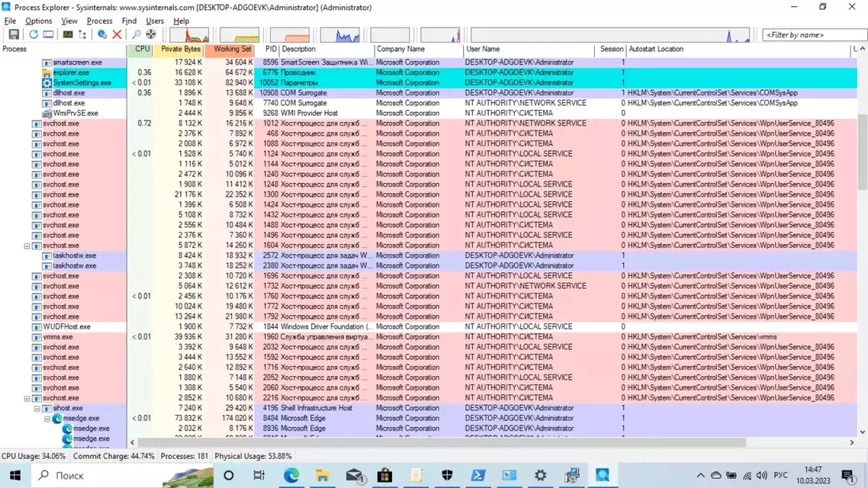Viewport: 868px width, 488px height.
Task: Open the orange physical memory mini graph
Action: point(290,35)
